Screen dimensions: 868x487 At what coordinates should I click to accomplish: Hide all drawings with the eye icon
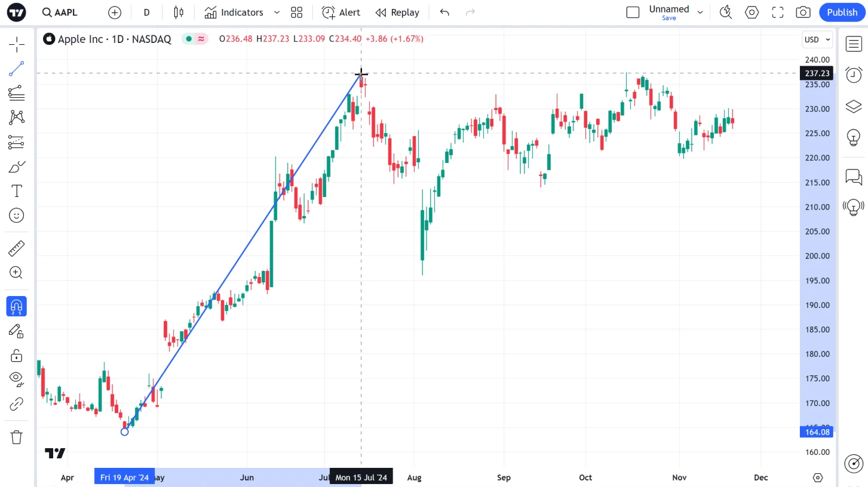(x=17, y=379)
